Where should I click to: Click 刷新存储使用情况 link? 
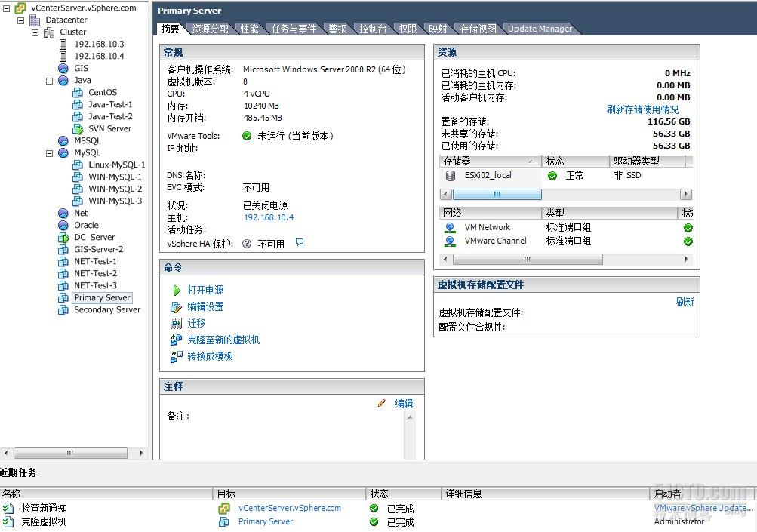tap(642, 109)
